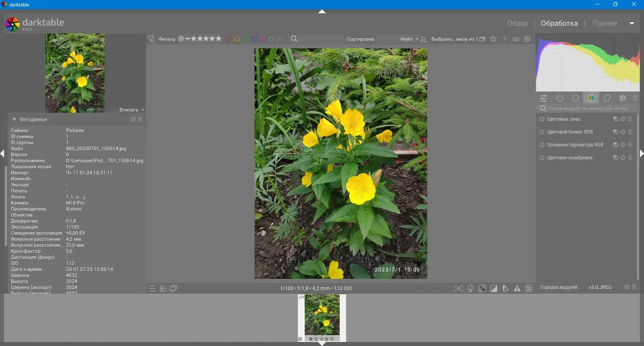Enable Основные параметры RGB module
The width and height of the screenshot is (644, 346).
click(x=542, y=145)
